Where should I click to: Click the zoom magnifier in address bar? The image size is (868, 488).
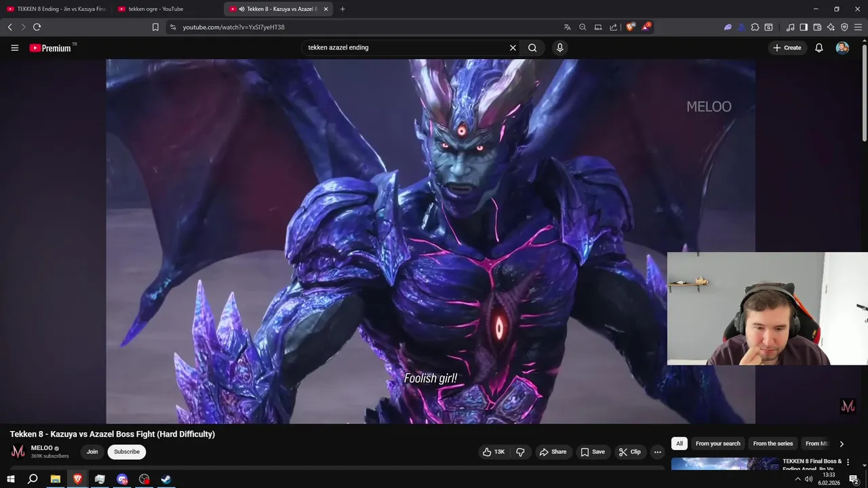pos(583,27)
